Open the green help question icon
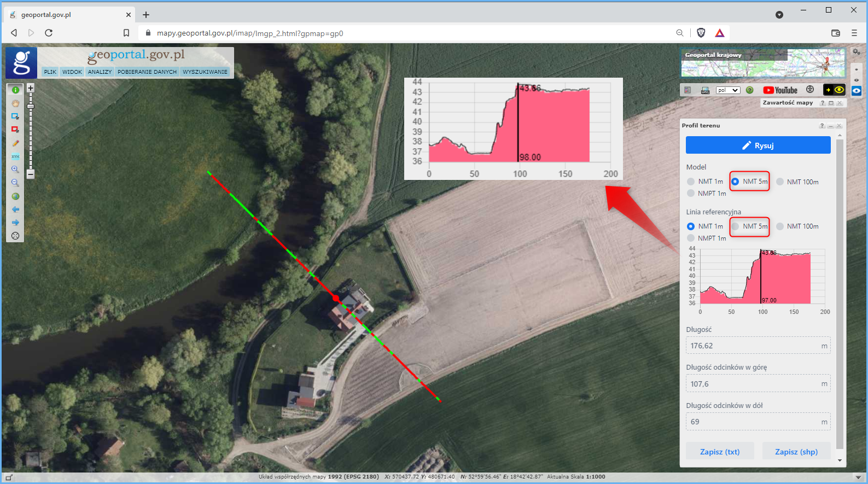Image resolution: width=868 pixels, height=484 pixels. 750,90
